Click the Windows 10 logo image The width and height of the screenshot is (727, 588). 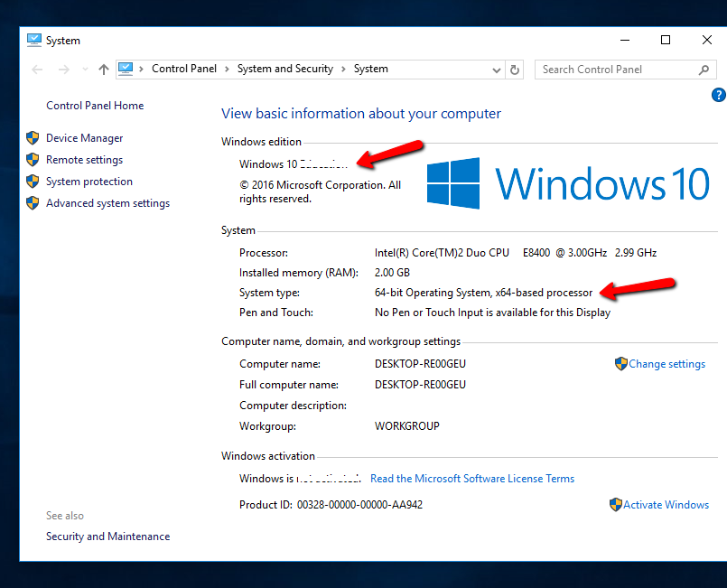(568, 183)
